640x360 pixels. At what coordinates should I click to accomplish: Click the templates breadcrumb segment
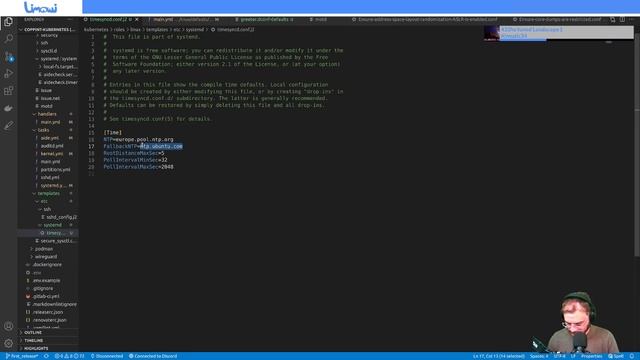157,29
